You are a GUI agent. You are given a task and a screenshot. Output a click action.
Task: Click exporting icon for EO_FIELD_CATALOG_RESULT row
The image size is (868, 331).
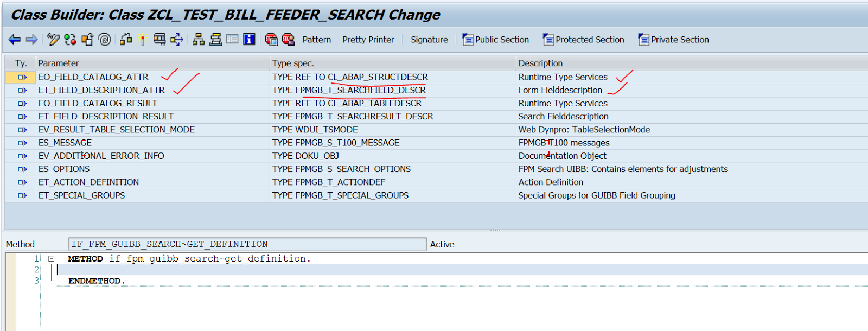coord(22,103)
